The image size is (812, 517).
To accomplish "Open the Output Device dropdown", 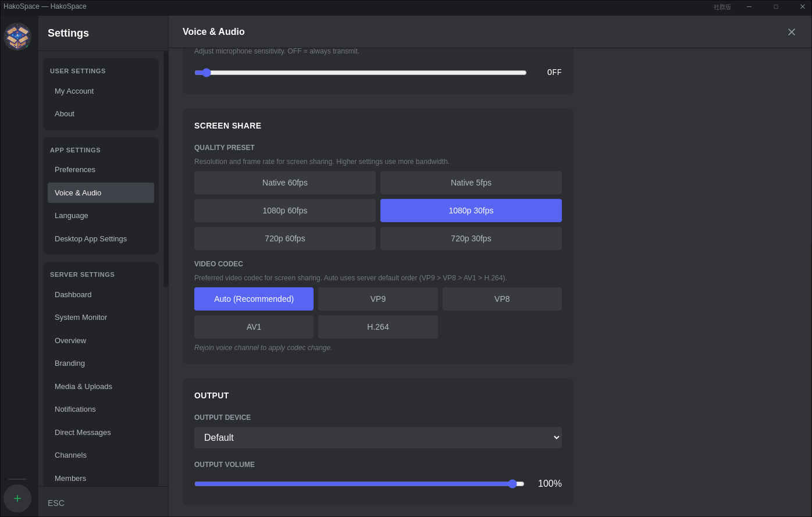I will pos(377,437).
